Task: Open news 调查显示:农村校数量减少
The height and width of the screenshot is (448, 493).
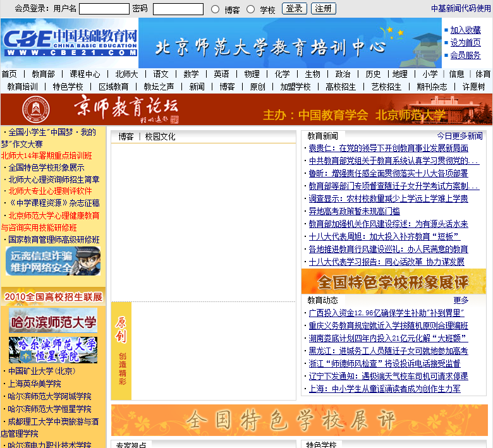Action: pos(388,198)
